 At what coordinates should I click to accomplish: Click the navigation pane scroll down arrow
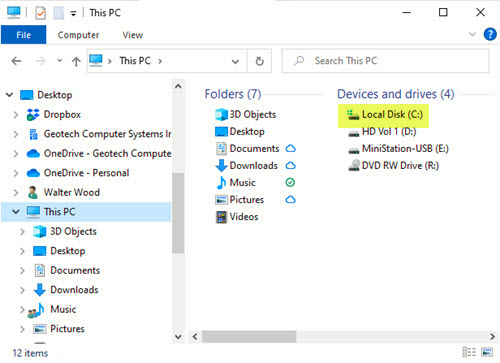click(x=178, y=336)
